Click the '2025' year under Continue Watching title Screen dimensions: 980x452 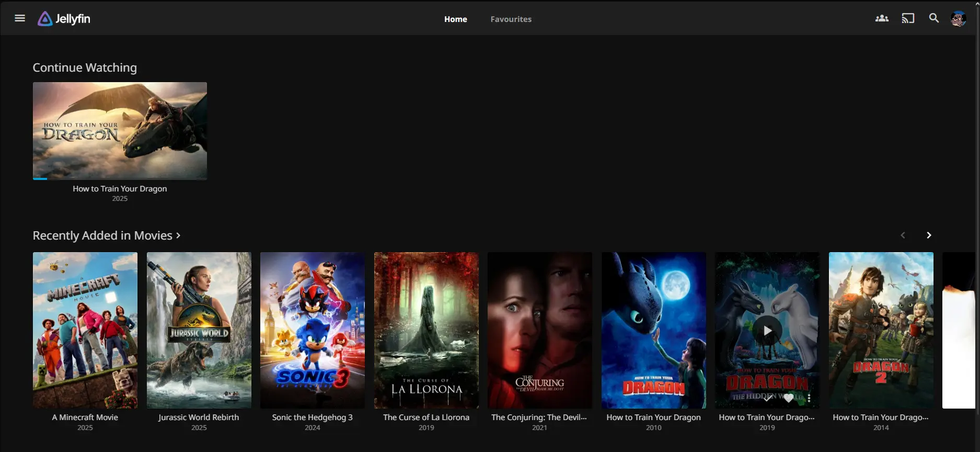pyautogui.click(x=120, y=199)
